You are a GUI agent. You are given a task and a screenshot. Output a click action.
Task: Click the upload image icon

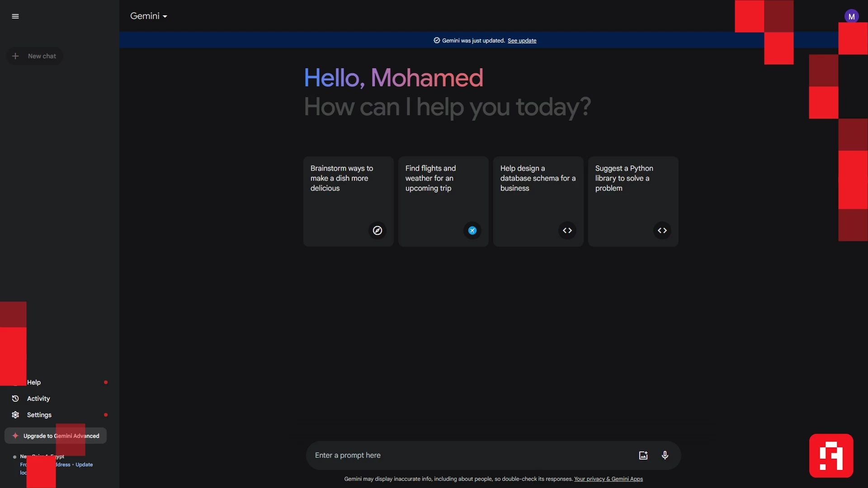(643, 455)
